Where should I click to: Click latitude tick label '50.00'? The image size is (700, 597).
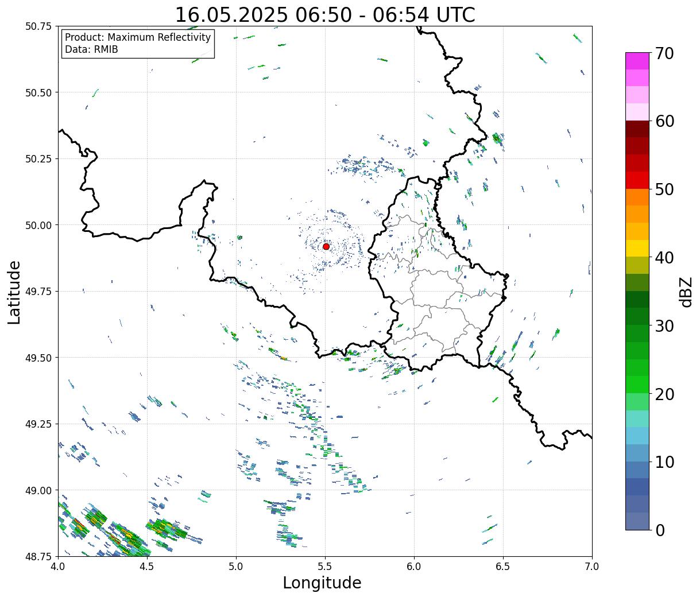(x=38, y=225)
